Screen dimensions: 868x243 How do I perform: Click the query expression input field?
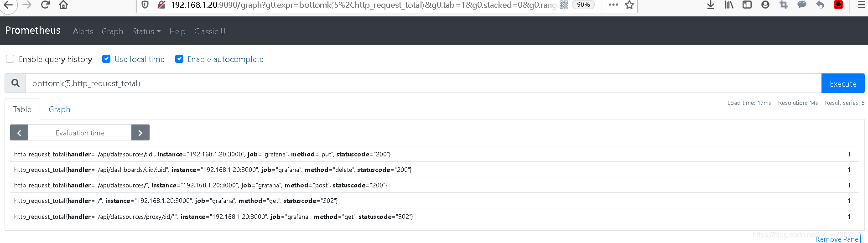(423, 83)
